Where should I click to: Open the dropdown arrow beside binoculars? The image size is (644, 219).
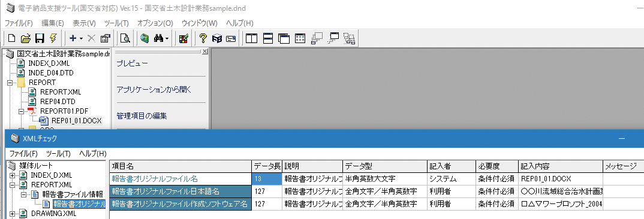(x=167, y=38)
